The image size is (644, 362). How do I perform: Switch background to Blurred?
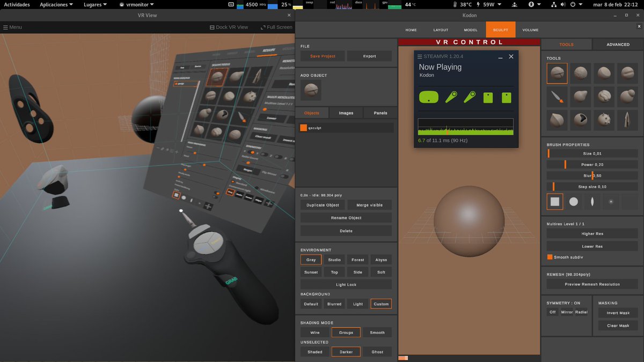click(x=334, y=304)
